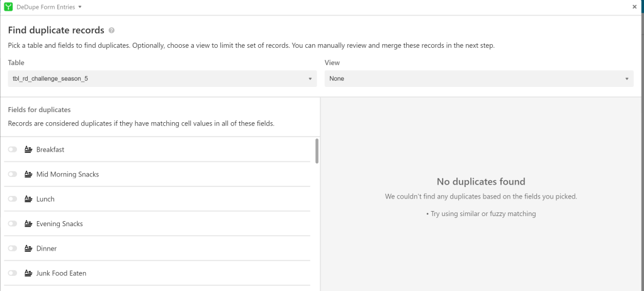
Task: Click the fields list scrollbar
Action: pos(317,151)
